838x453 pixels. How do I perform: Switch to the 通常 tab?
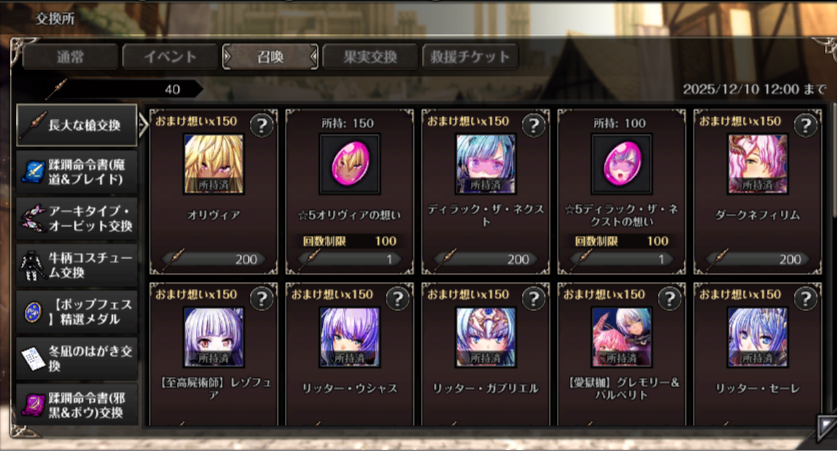(x=70, y=57)
